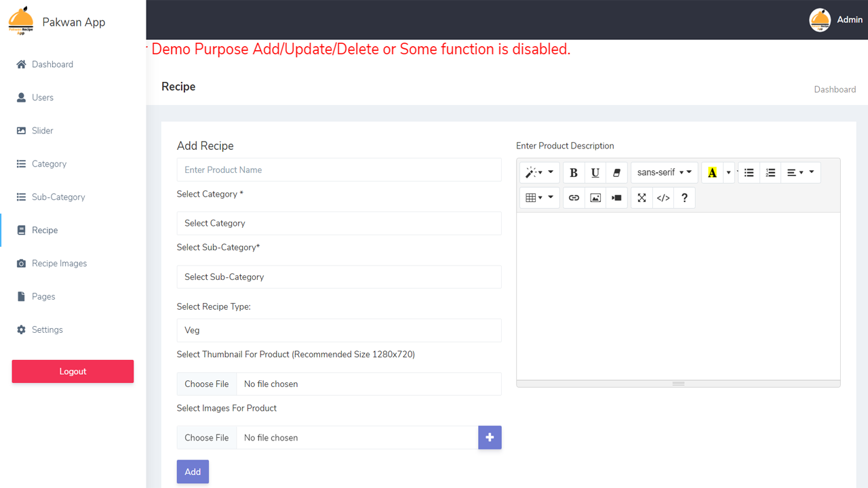Go to the Category page
868x488 pixels.
73,164
